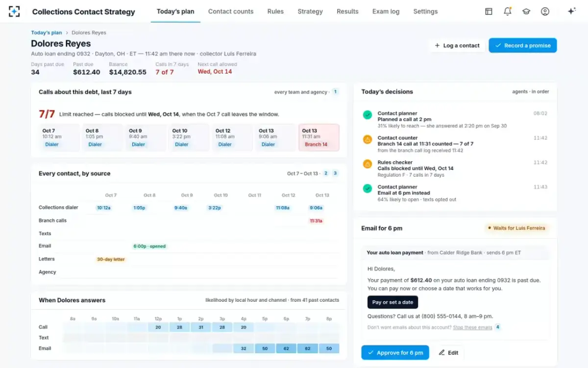Open the Contact counts tab
588x368 pixels.
(x=231, y=11)
